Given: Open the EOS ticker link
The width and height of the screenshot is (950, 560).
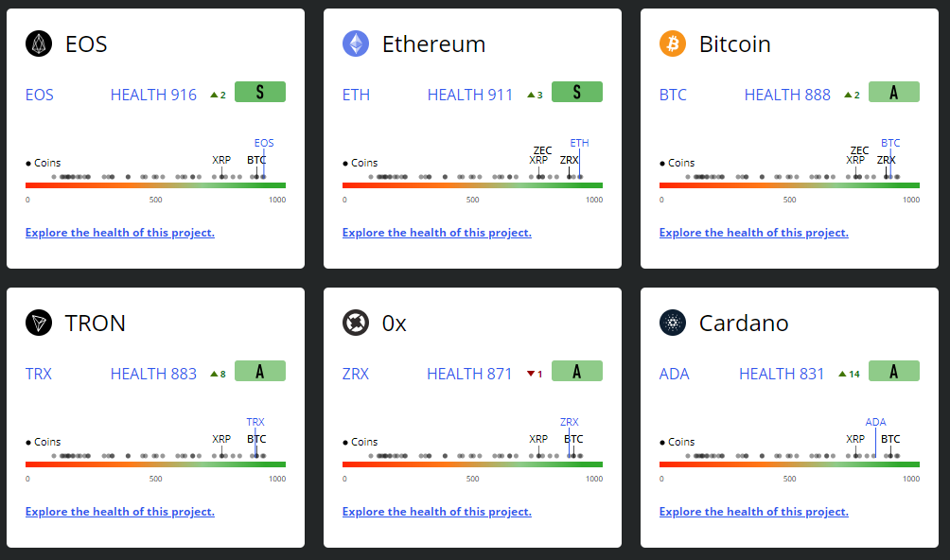Looking at the screenshot, I should coord(37,95).
